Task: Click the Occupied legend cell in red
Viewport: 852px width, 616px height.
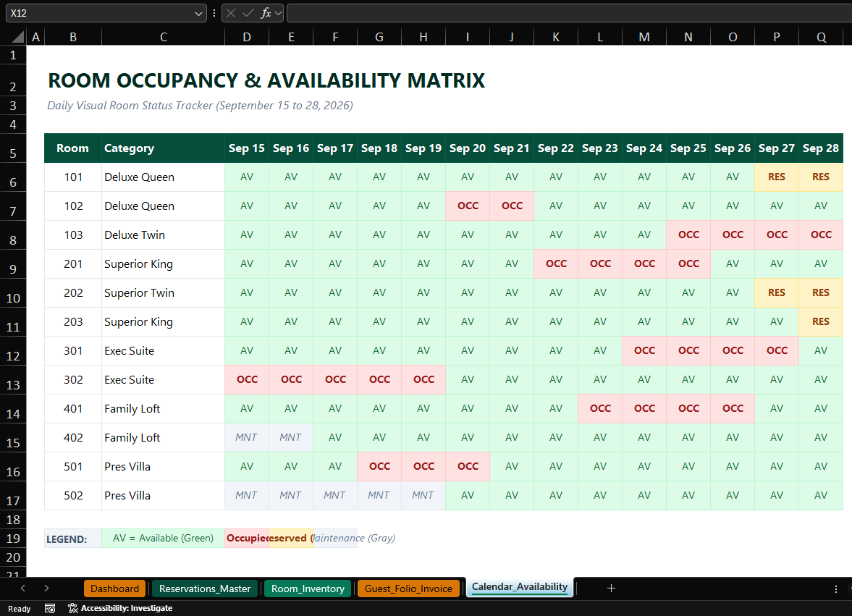Action: [247, 539]
